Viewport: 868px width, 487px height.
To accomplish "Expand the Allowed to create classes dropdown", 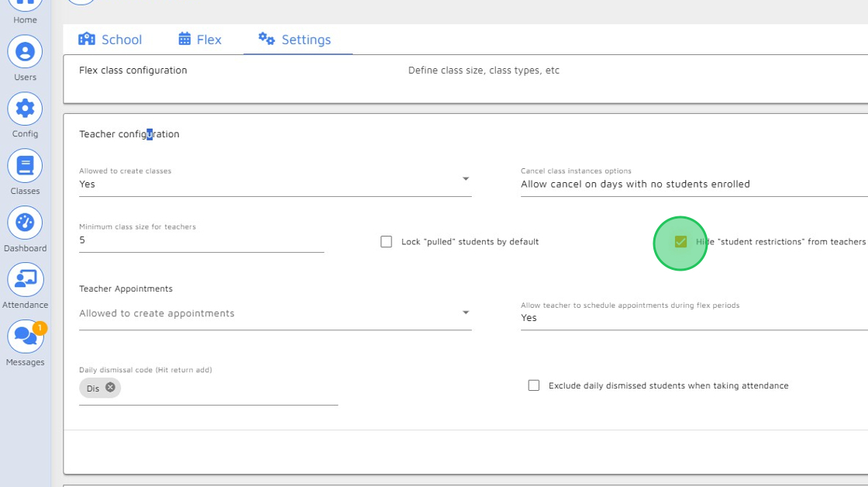I will tap(274, 184).
